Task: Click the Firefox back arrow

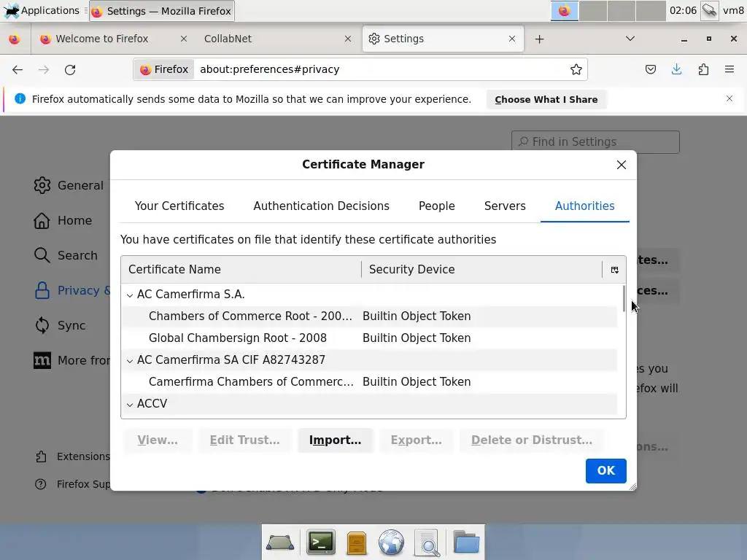Action: point(18,69)
